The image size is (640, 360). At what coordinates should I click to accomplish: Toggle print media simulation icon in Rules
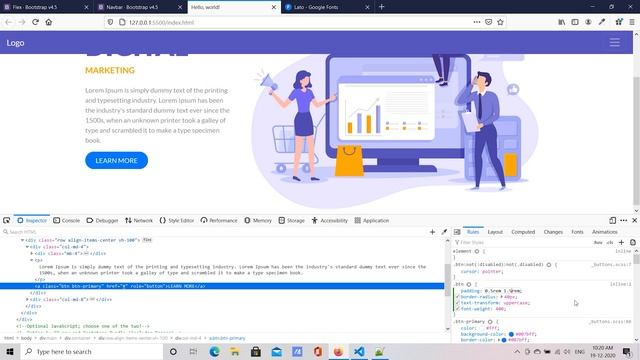633,242
